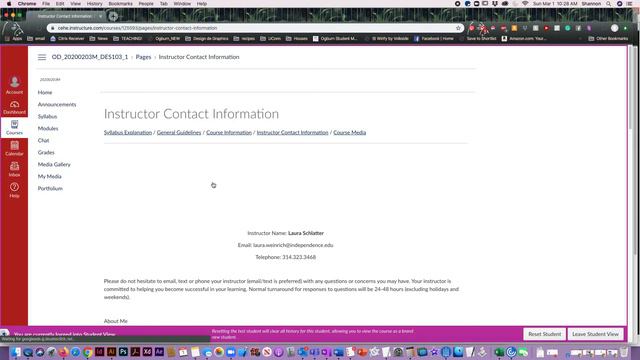Launch Adobe InDesign from the dock
The image size is (640, 360).
(100, 352)
